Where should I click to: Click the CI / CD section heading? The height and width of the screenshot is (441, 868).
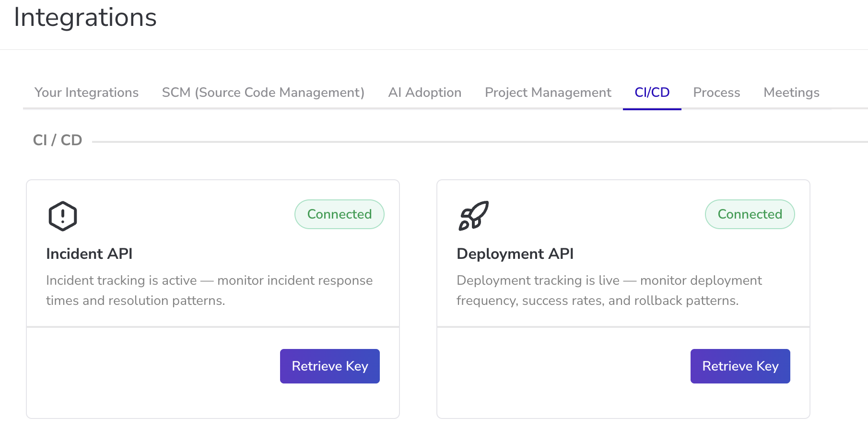(x=58, y=140)
